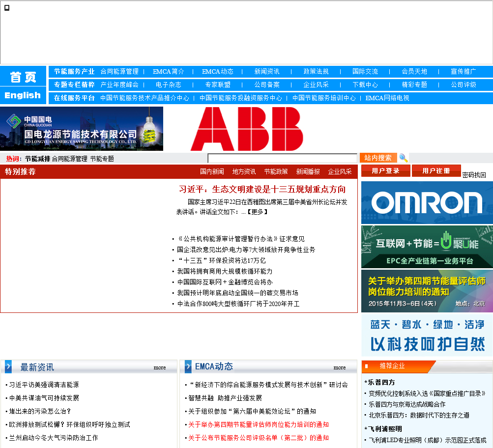Open 新闻资讯 menu item
Screen dimensions: 493x448
(x=266, y=72)
